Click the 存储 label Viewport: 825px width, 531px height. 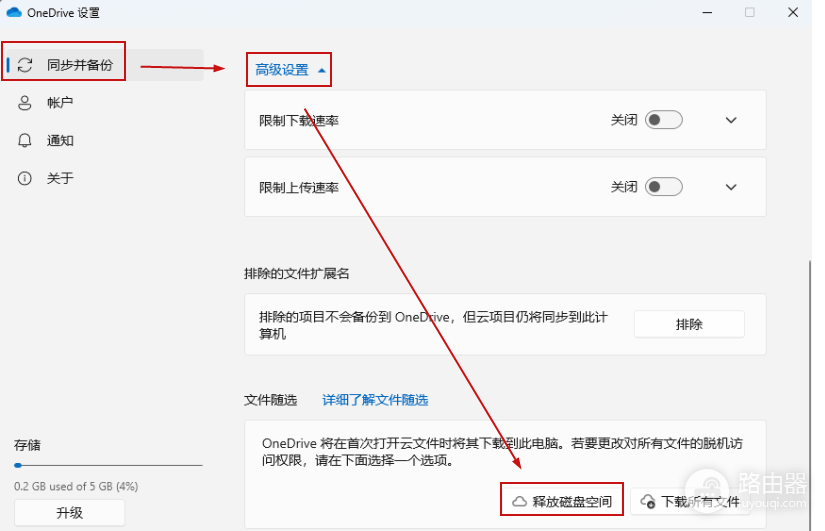pyautogui.click(x=27, y=445)
